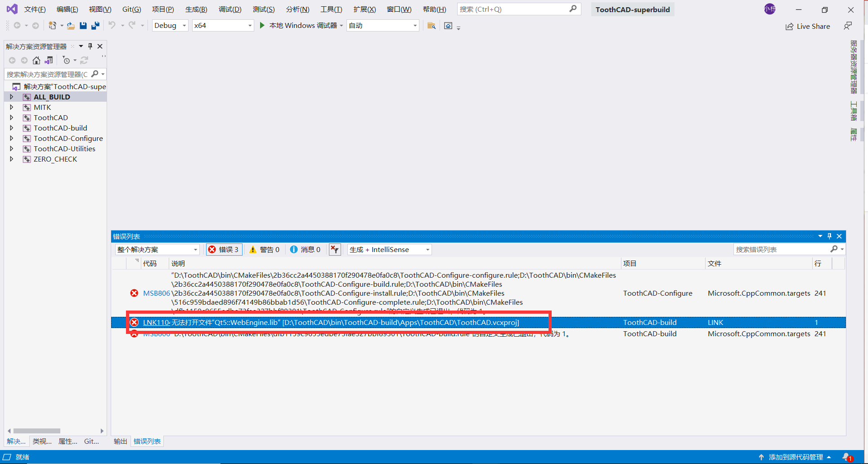
Task: Click the Undo arrow icon
Action: pyautogui.click(x=112, y=26)
